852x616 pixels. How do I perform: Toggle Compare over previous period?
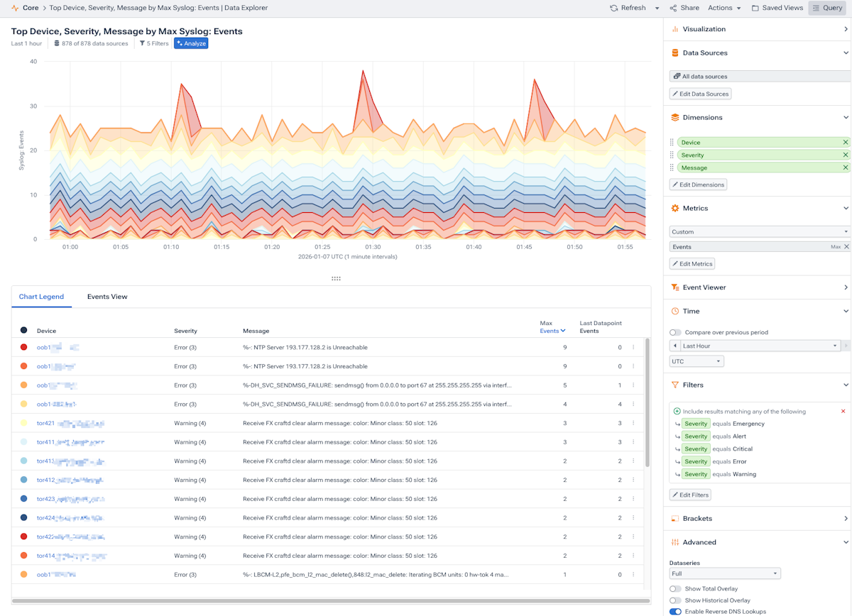tap(675, 332)
